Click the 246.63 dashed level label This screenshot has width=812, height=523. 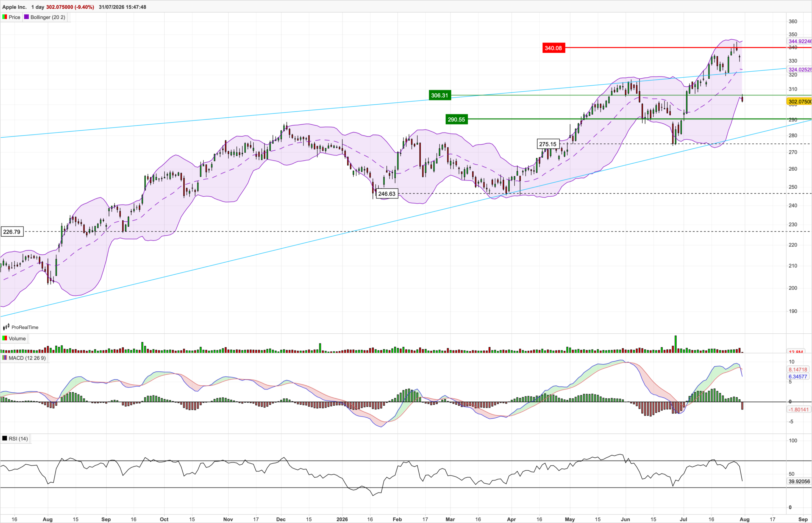point(387,193)
